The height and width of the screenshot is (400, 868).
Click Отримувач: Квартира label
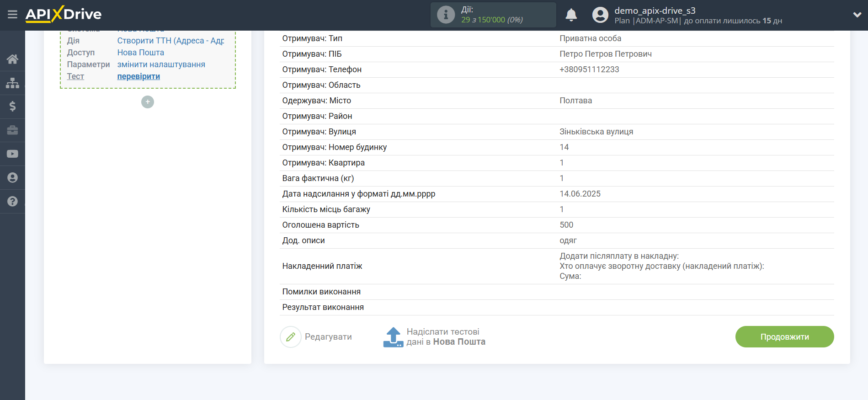(x=323, y=163)
